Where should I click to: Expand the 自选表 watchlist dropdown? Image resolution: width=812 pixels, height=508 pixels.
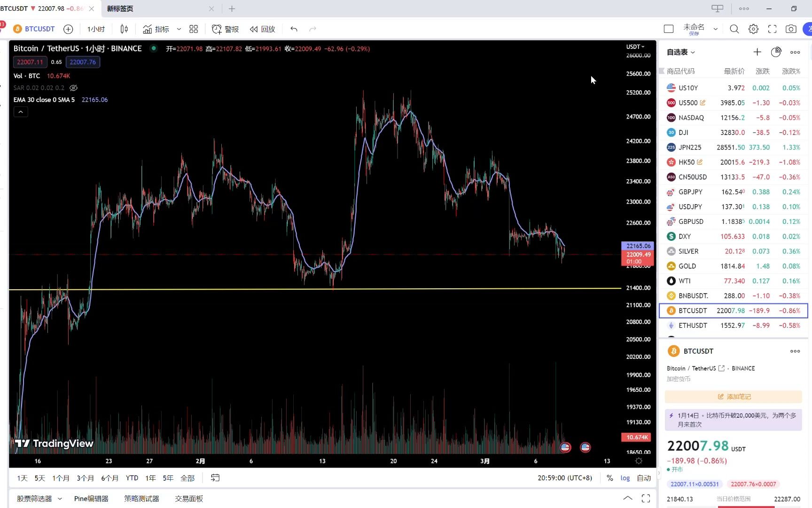pos(681,52)
